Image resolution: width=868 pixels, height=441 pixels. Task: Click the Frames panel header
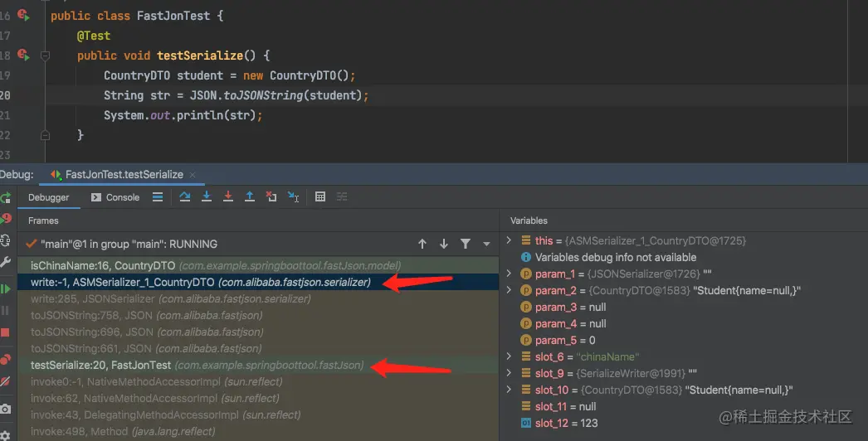click(x=43, y=220)
